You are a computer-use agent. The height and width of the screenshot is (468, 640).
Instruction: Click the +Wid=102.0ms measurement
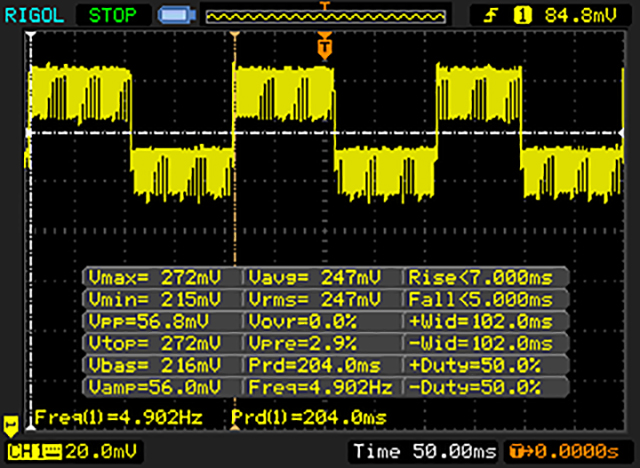(x=481, y=322)
